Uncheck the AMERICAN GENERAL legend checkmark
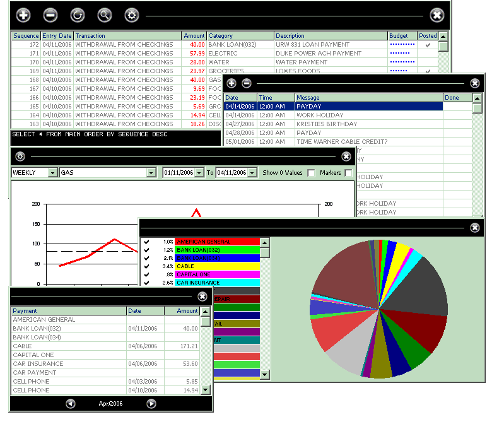 click(147, 242)
